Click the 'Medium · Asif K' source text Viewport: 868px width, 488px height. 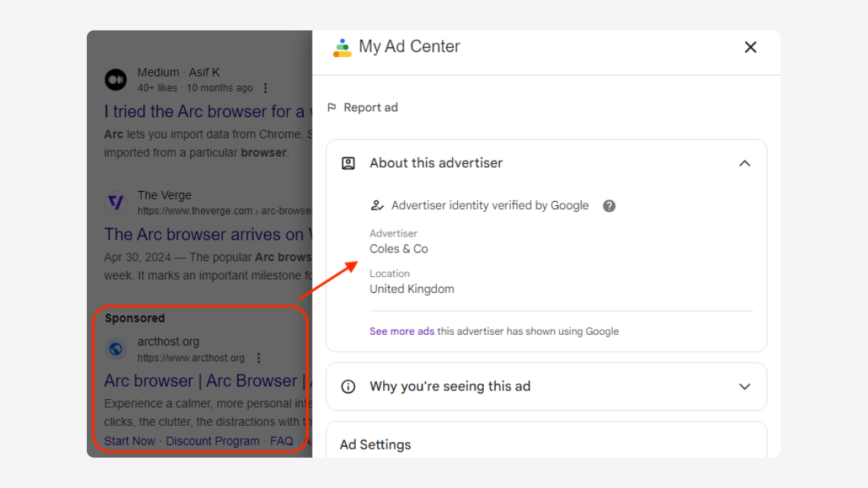pos(179,72)
